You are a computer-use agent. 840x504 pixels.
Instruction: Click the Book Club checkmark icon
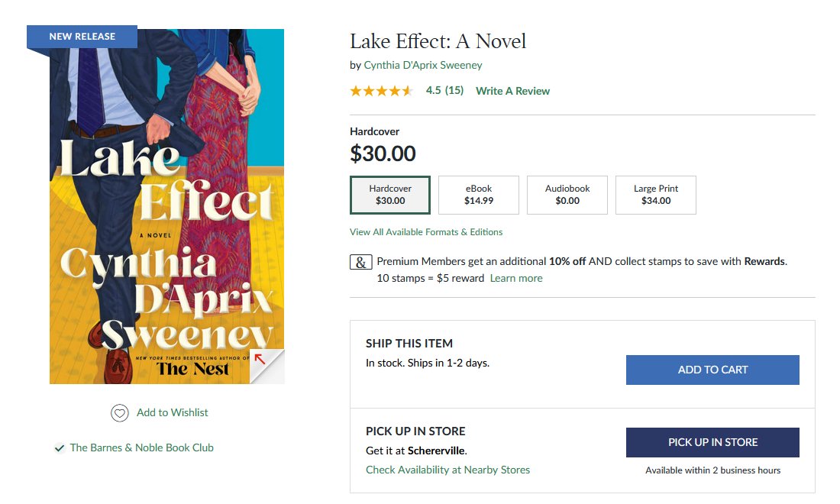pyautogui.click(x=59, y=448)
